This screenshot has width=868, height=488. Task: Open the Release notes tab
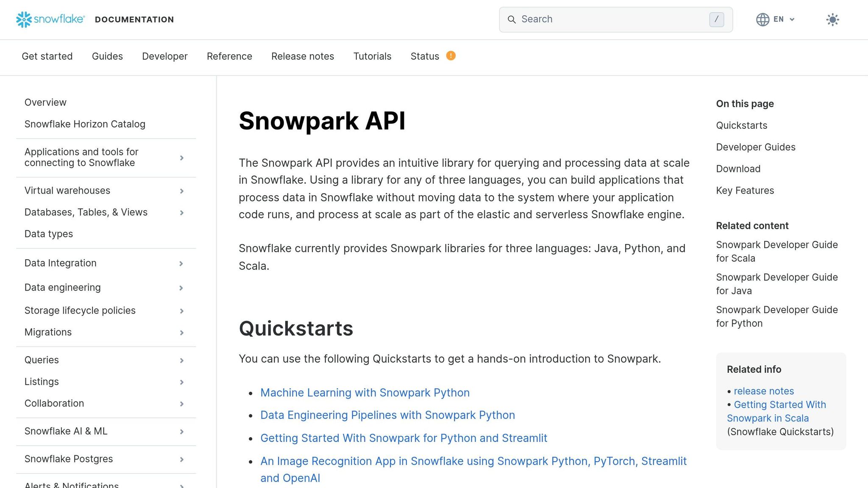tap(303, 56)
